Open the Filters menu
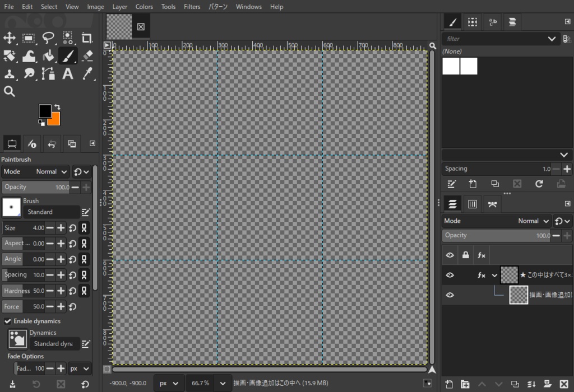Viewport: 574px width, 392px height. [192, 7]
